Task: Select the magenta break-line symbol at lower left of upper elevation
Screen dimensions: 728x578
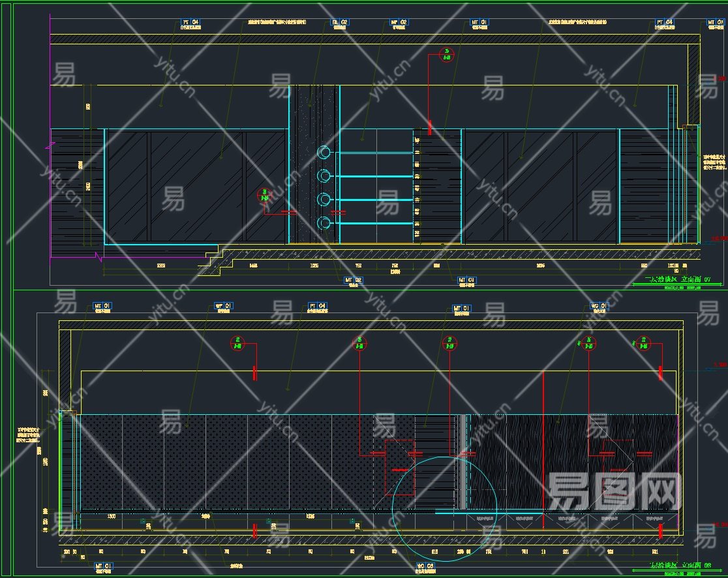Action: (100, 258)
